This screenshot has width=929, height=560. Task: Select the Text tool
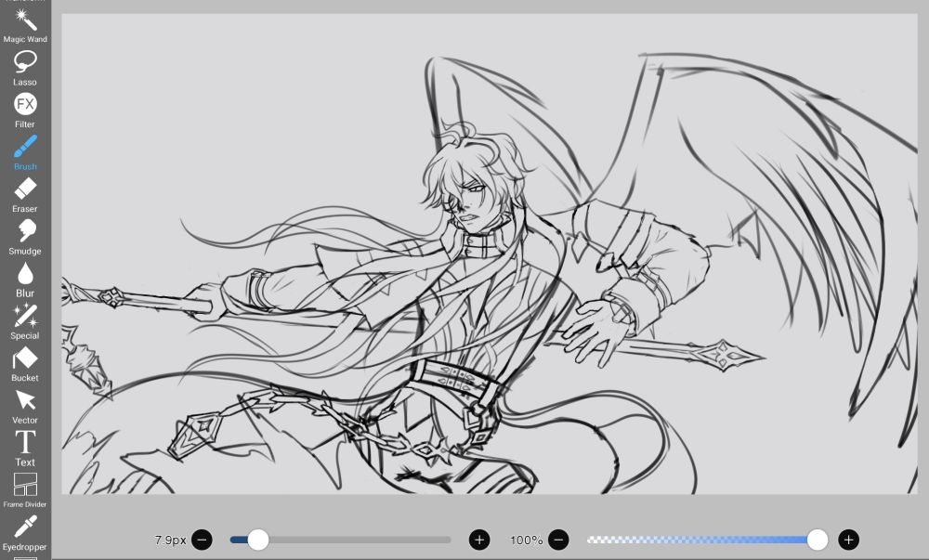pos(25,449)
